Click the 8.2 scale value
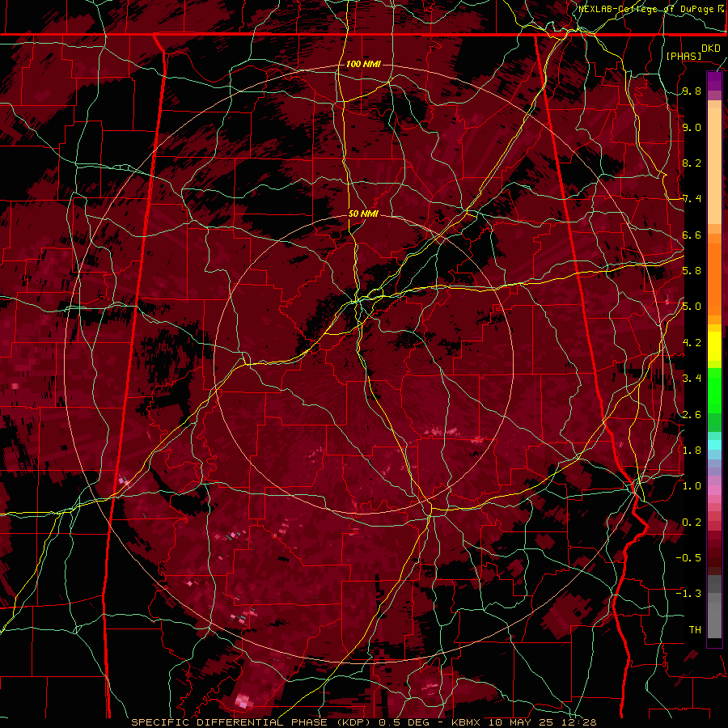 click(692, 163)
